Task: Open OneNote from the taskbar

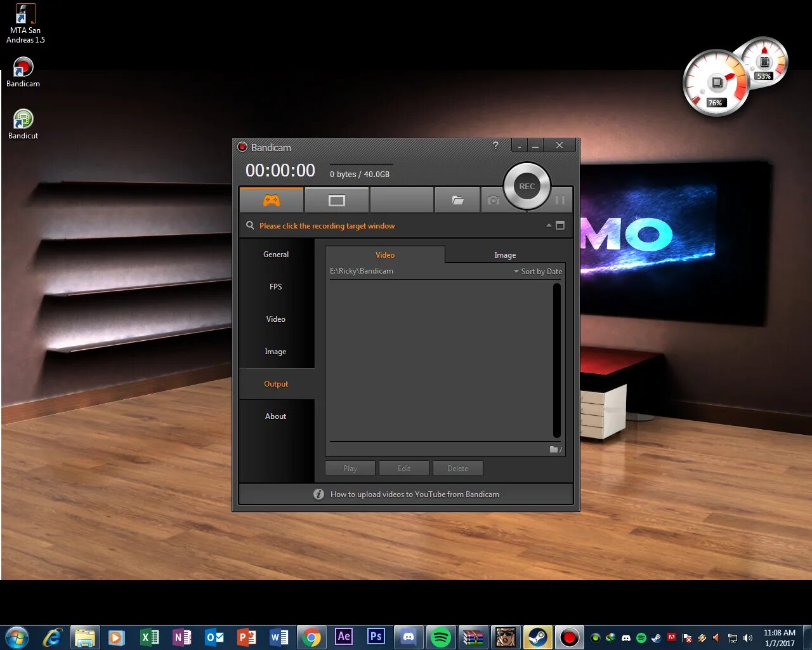Action: (x=182, y=637)
